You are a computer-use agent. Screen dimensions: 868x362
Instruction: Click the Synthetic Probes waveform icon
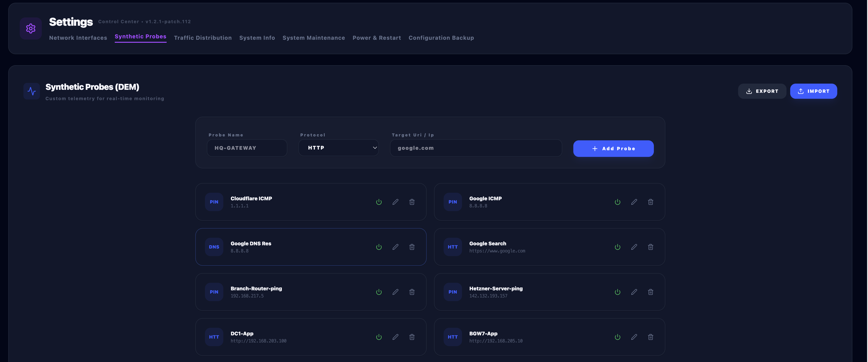click(x=31, y=91)
